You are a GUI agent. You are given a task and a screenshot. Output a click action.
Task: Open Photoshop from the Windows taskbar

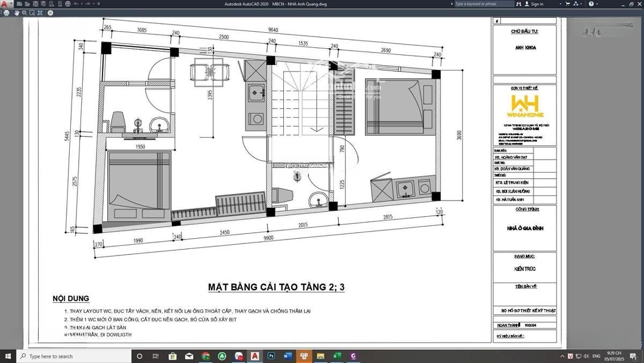[x=271, y=356]
